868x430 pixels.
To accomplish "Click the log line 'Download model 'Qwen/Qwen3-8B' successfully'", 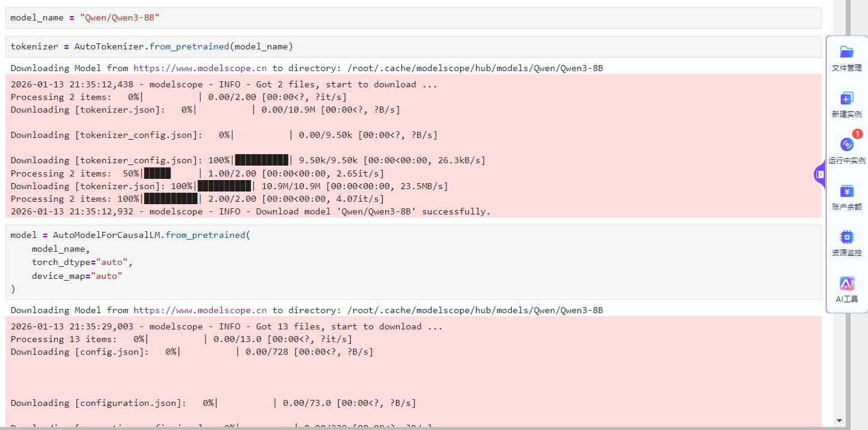I will point(251,211).
